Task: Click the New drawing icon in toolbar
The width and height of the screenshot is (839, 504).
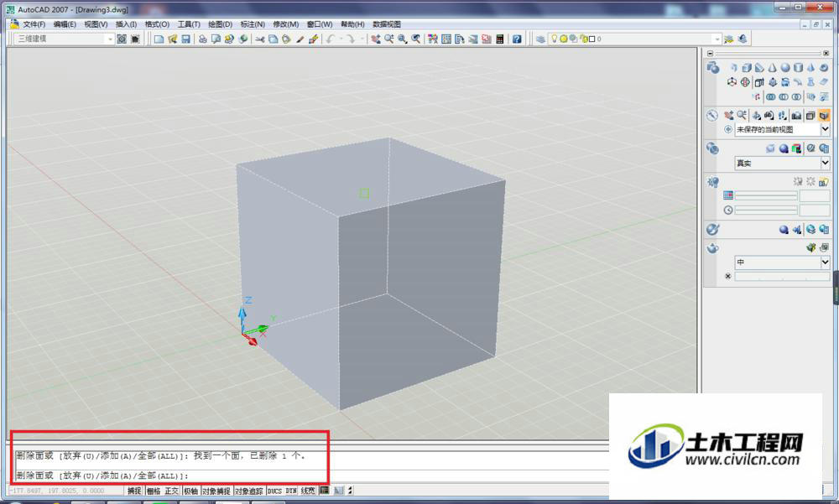Action: [159, 39]
